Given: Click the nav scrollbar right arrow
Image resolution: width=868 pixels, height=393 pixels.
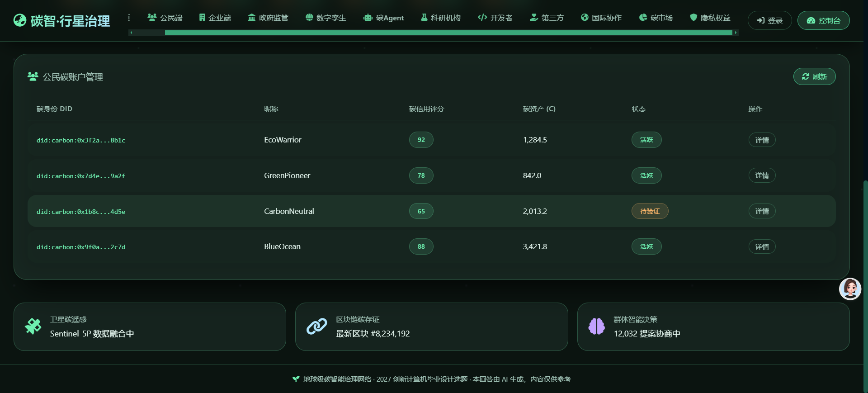Looking at the screenshot, I should coord(736,33).
